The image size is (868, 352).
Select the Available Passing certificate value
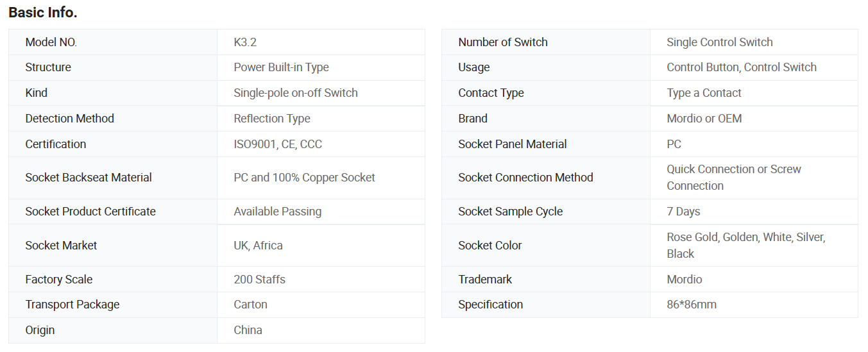[x=278, y=212]
